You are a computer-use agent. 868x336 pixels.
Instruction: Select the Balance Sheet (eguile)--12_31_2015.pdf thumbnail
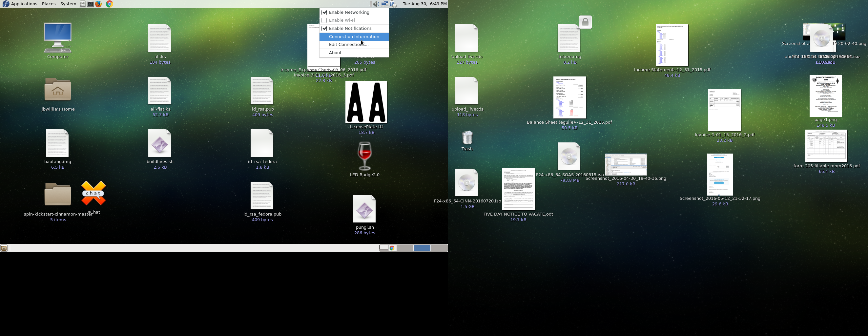coord(569,97)
